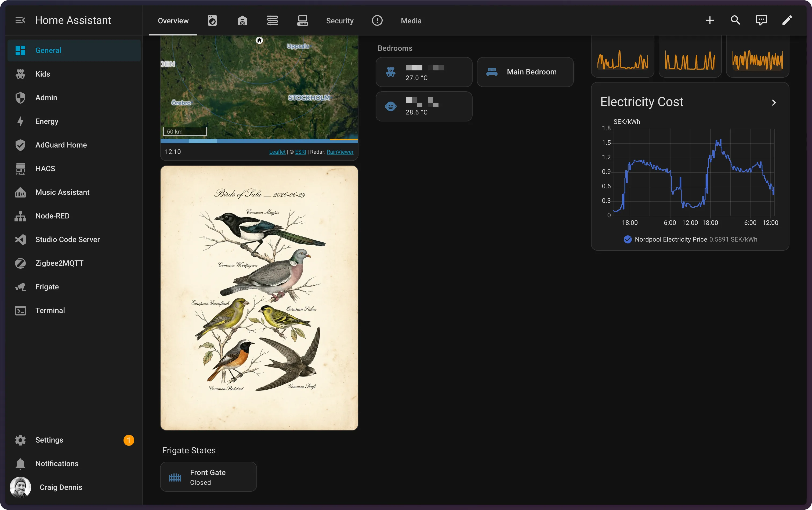Switch to the washing machine tab
812x510 pixels.
[212, 21]
